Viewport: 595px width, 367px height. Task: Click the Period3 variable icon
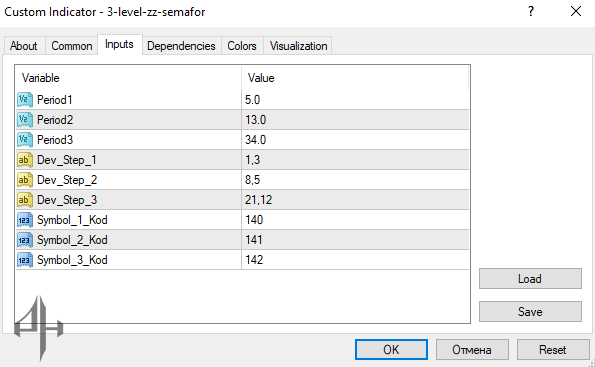click(25, 140)
